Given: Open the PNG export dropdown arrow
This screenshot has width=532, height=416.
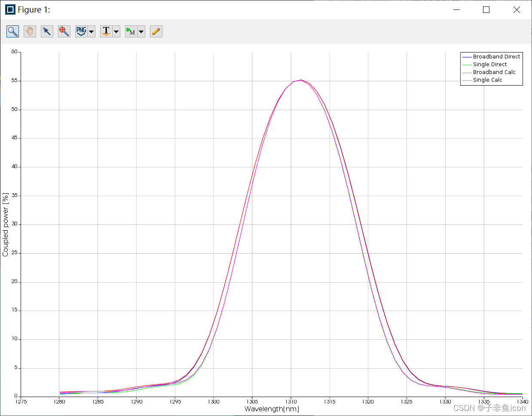Looking at the screenshot, I should coord(91,31).
